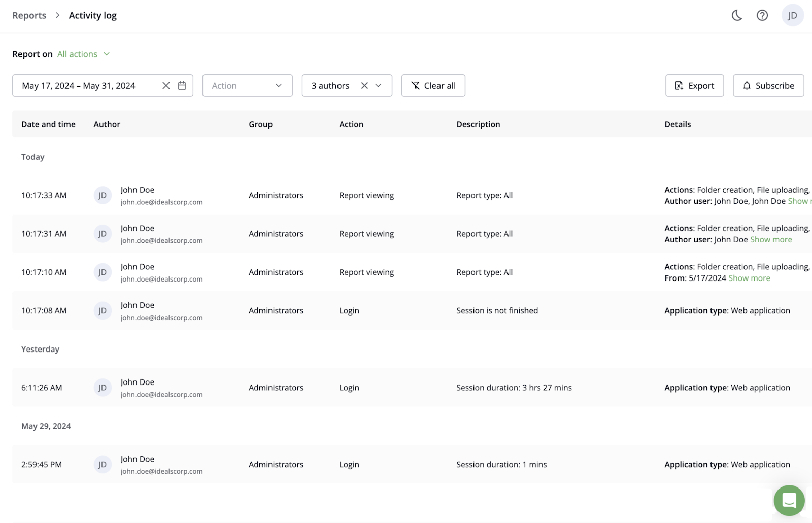Image resolution: width=812 pixels, height=523 pixels.
Task: Click JD avatar in 10:17:33 AM row
Action: 103,195
